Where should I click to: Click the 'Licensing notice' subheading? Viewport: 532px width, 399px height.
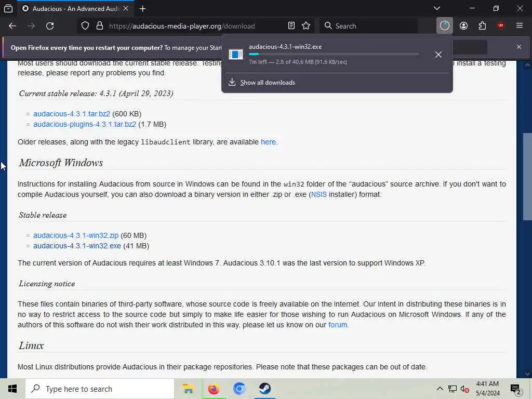tap(47, 284)
